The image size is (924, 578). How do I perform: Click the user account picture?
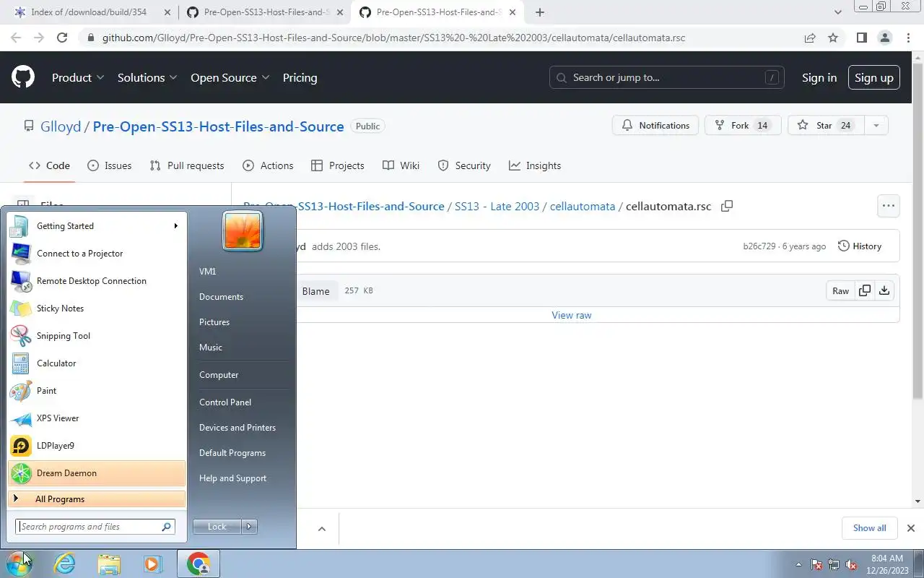(x=243, y=231)
